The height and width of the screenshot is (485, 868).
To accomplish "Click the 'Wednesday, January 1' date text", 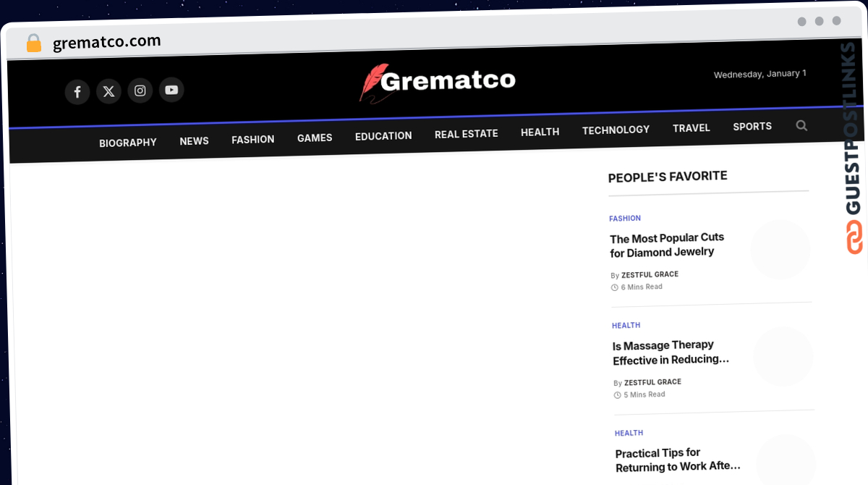I will pyautogui.click(x=760, y=74).
